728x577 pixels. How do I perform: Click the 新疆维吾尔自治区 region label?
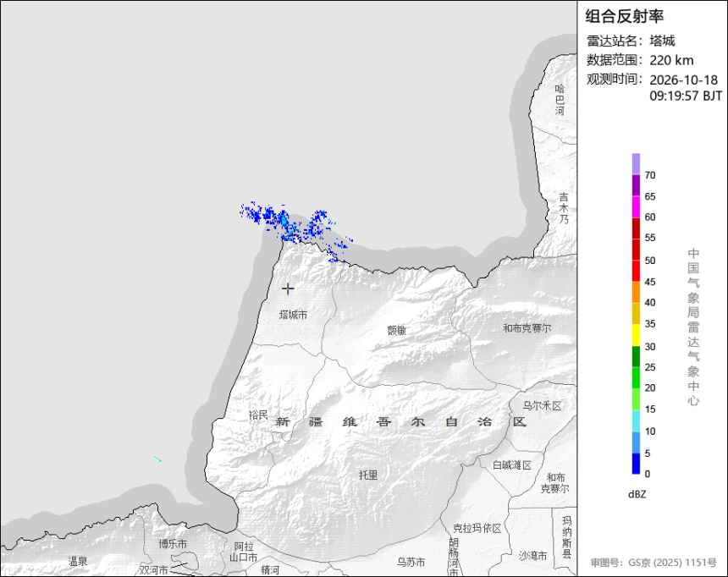(401, 422)
